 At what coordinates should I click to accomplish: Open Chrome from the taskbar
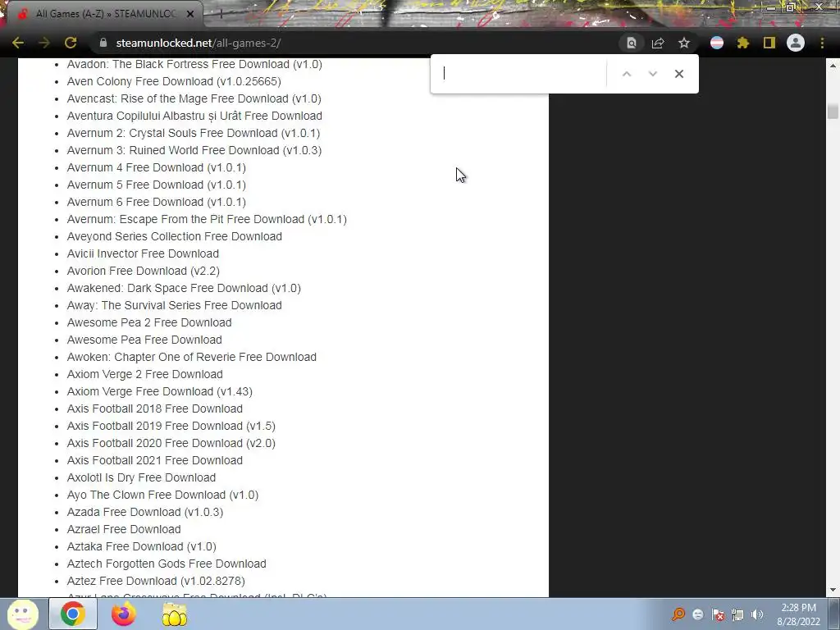pos(73,614)
